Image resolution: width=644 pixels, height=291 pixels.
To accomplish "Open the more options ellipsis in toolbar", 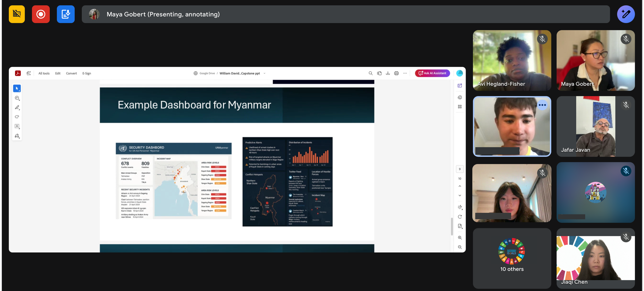I will (x=405, y=73).
